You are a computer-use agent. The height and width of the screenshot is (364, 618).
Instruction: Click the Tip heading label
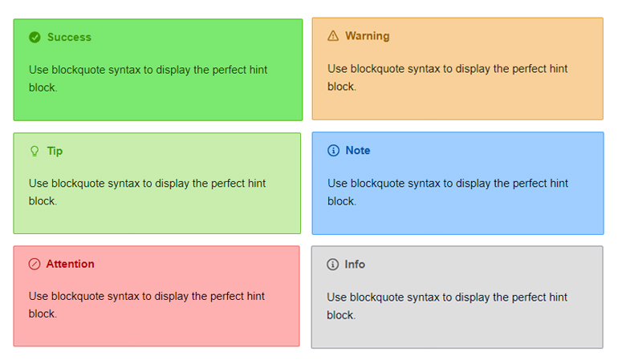[x=55, y=151]
